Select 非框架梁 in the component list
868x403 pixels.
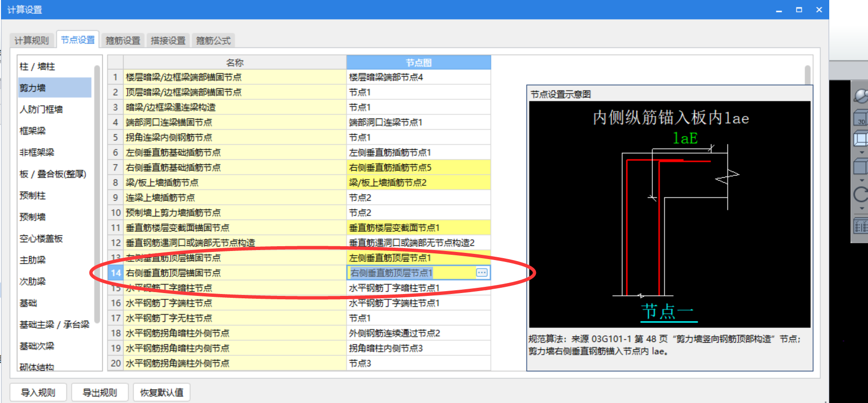tap(54, 152)
